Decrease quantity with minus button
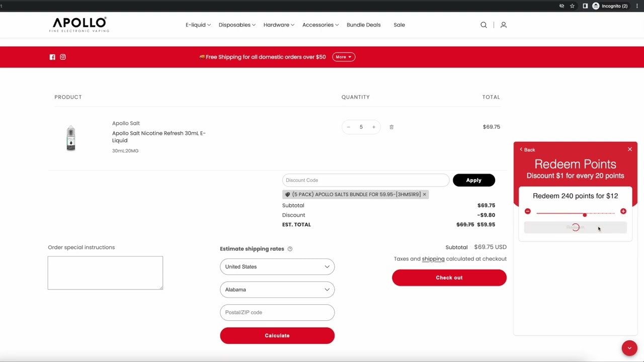 (x=348, y=127)
